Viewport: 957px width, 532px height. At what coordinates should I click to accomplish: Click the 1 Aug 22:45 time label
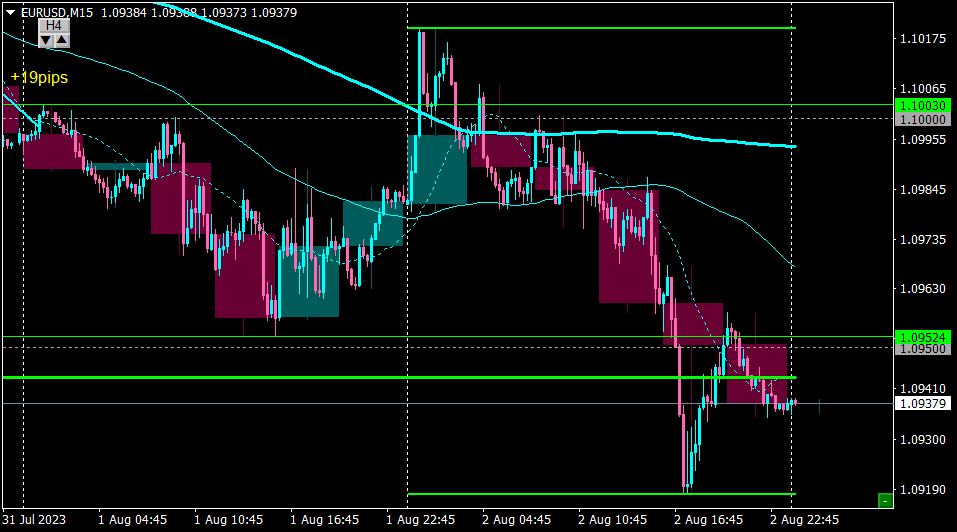point(421,520)
